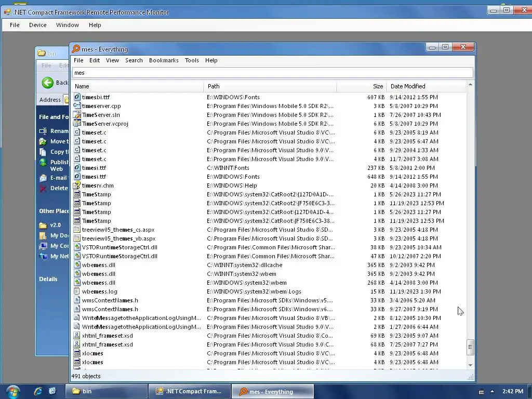Open the Tools menu in Everything

[x=192, y=60]
